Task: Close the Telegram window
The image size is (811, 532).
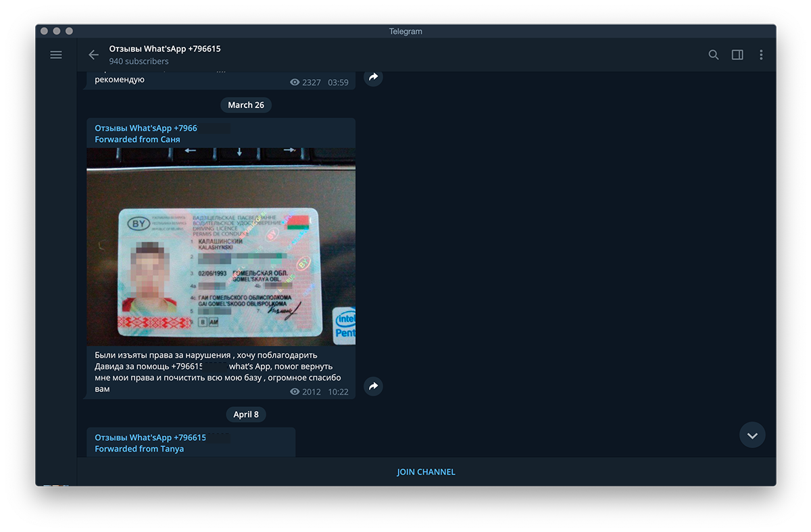Action: [44, 31]
